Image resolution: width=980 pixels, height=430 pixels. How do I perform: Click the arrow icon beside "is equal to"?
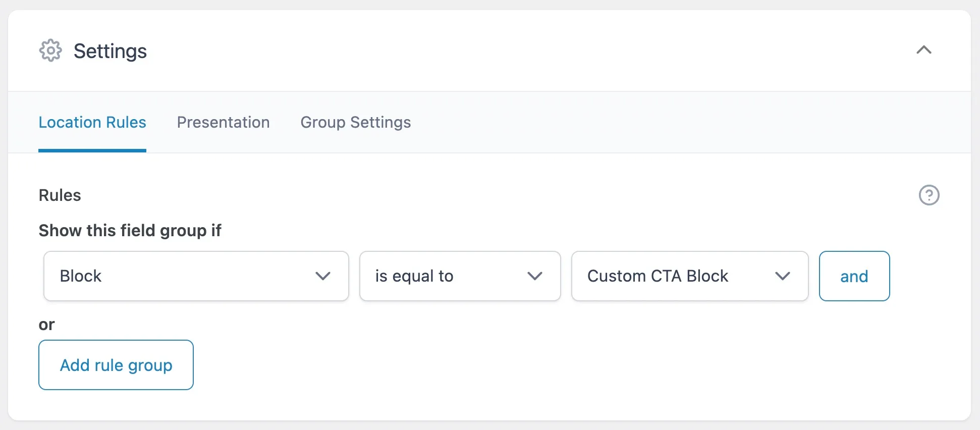(x=535, y=276)
